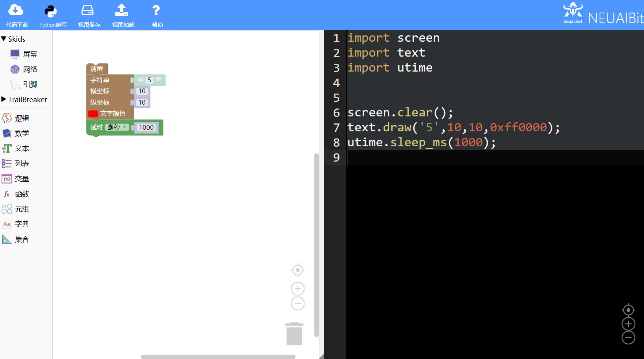This screenshot has width=644, height=359.
Task: Click the 逻辑 head icon
Action: (x=7, y=118)
